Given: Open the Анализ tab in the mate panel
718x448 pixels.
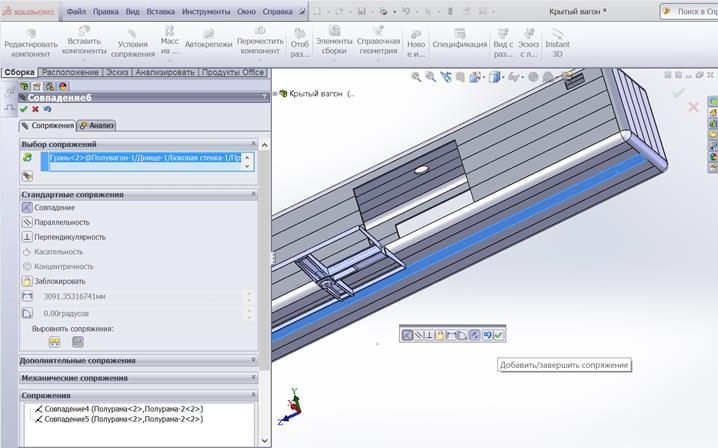Looking at the screenshot, I should click(x=97, y=125).
